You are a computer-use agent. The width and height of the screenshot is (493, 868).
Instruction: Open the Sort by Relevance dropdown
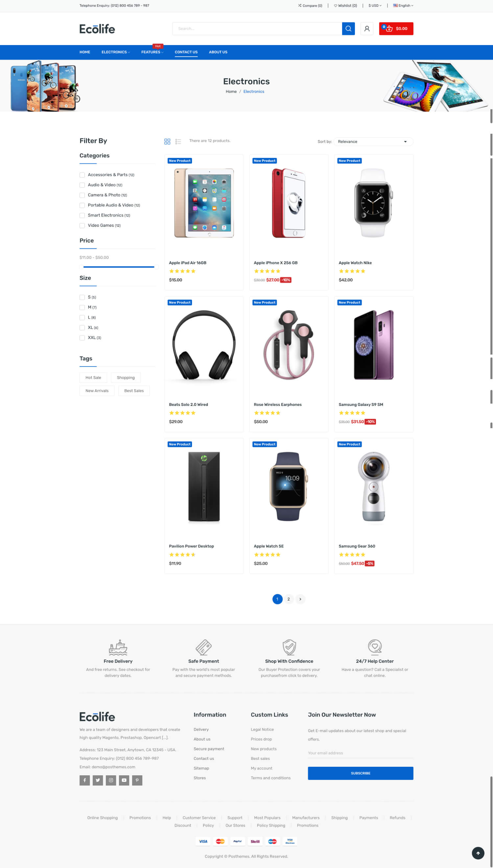(x=373, y=142)
